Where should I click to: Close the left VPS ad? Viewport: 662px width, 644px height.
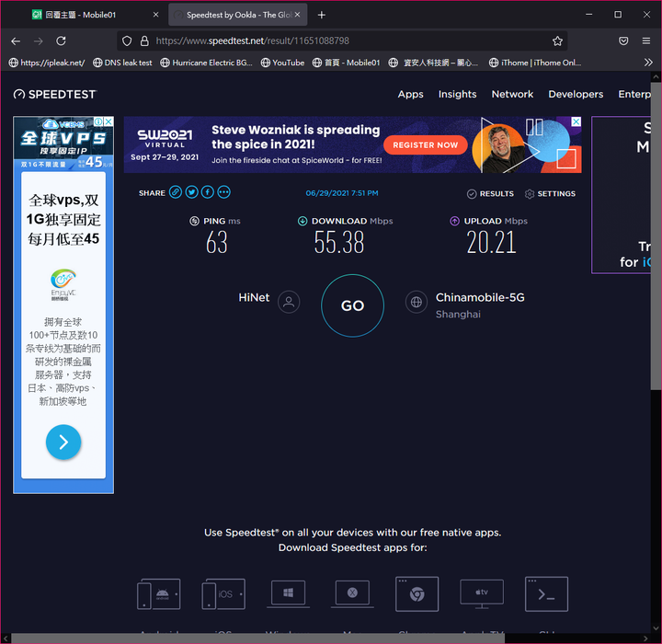click(108, 121)
